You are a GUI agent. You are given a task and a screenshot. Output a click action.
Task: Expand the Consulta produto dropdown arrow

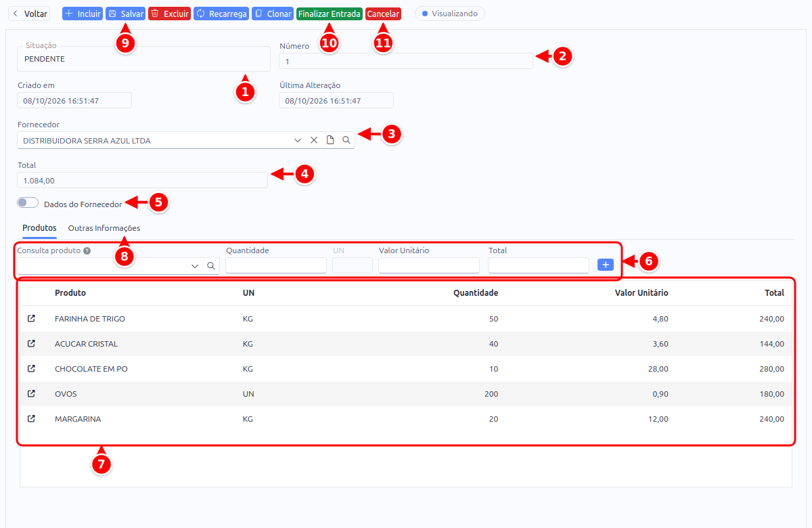195,266
